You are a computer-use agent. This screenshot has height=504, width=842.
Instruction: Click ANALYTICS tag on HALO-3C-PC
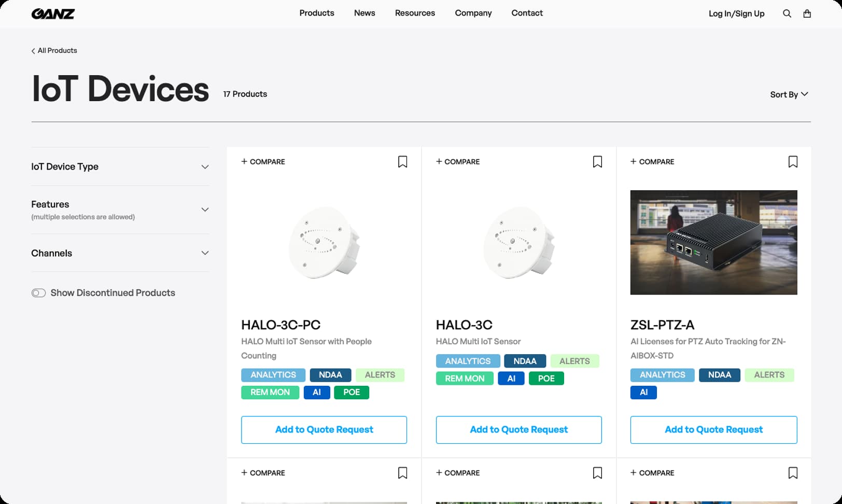(x=273, y=375)
